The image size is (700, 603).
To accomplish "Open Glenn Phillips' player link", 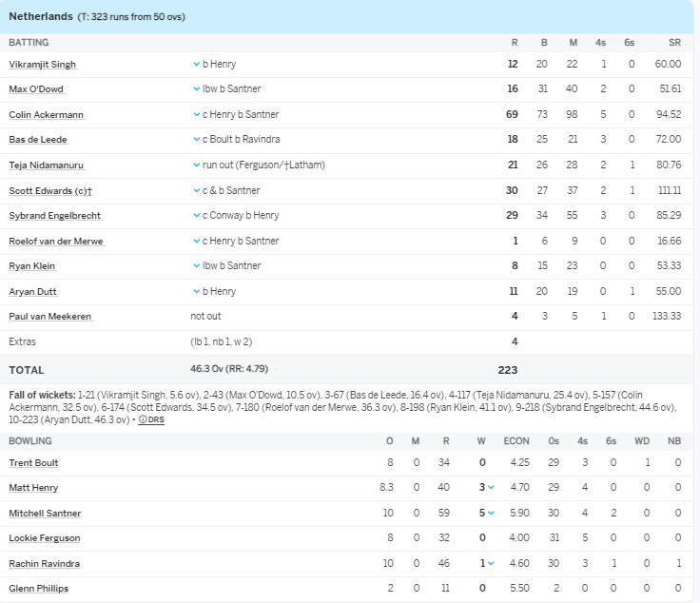I will tap(39, 589).
